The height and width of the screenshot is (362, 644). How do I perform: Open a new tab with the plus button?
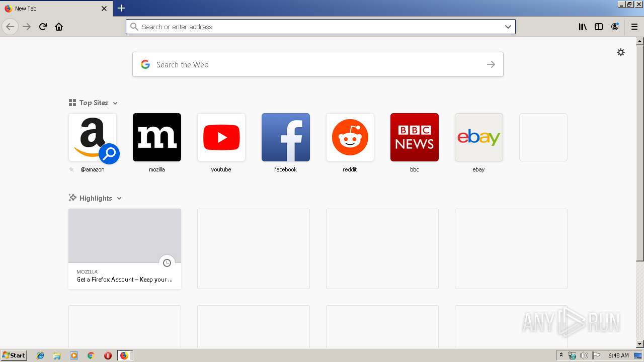click(x=121, y=8)
